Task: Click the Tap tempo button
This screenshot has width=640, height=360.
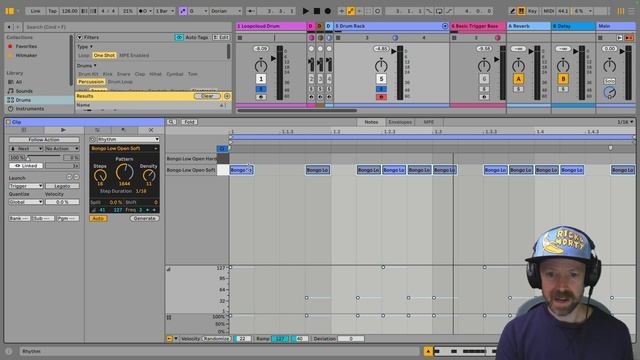Action: click(53, 11)
